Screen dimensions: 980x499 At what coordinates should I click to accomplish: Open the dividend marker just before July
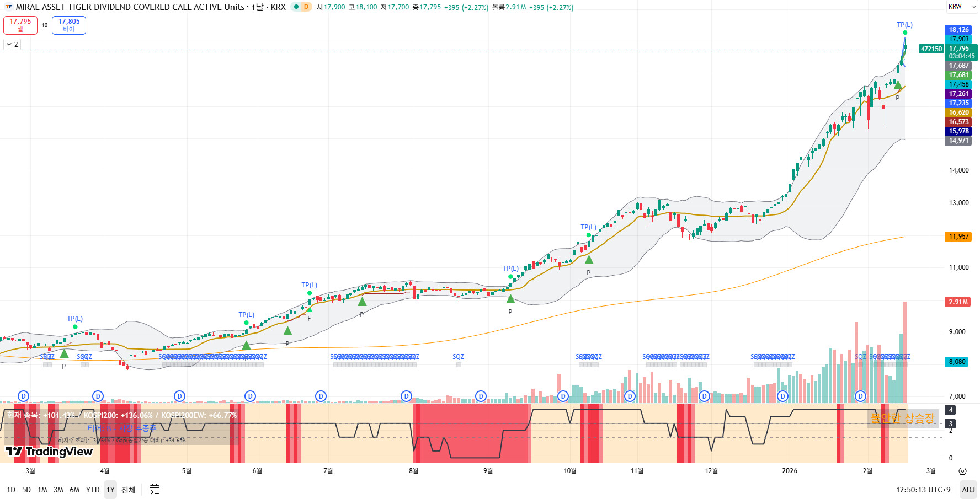(321, 396)
